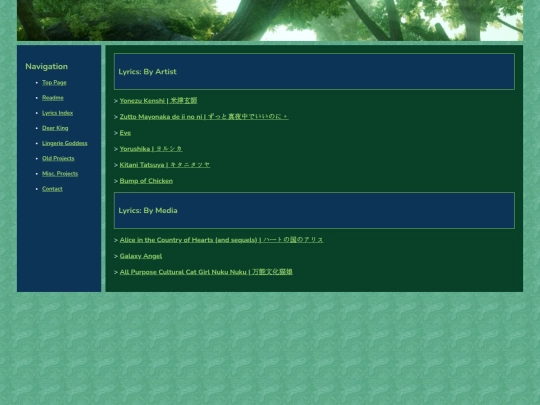Click the Navigation sidebar heading

click(x=46, y=66)
